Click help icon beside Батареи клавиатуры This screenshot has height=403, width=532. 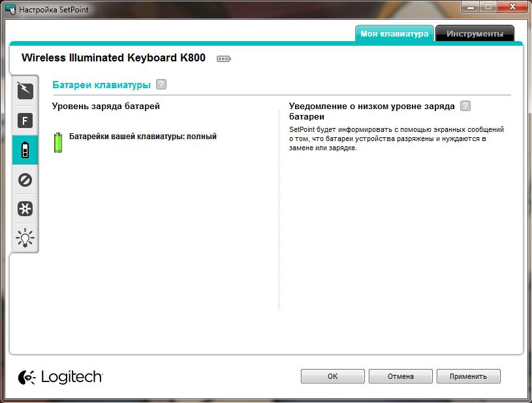click(161, 84)
